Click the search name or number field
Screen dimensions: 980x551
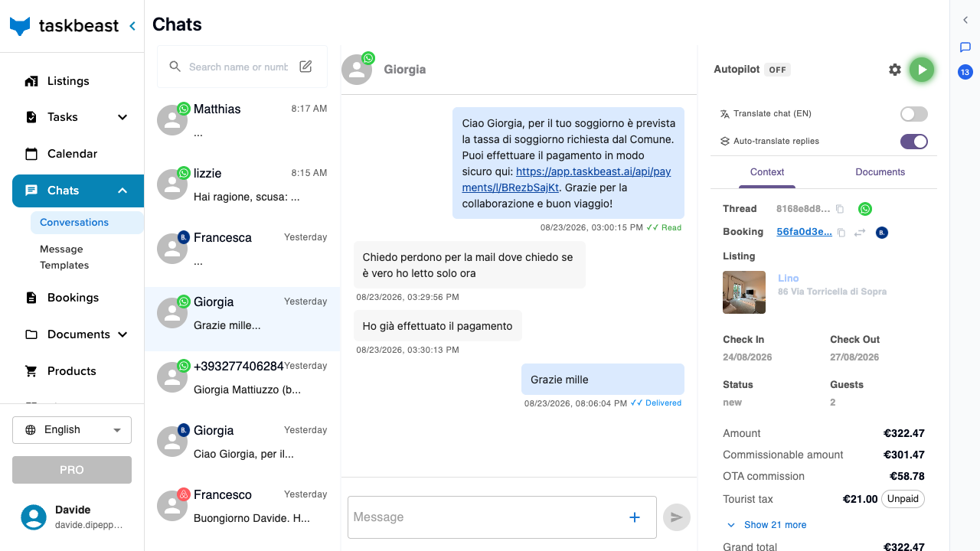tap(238, 67)
